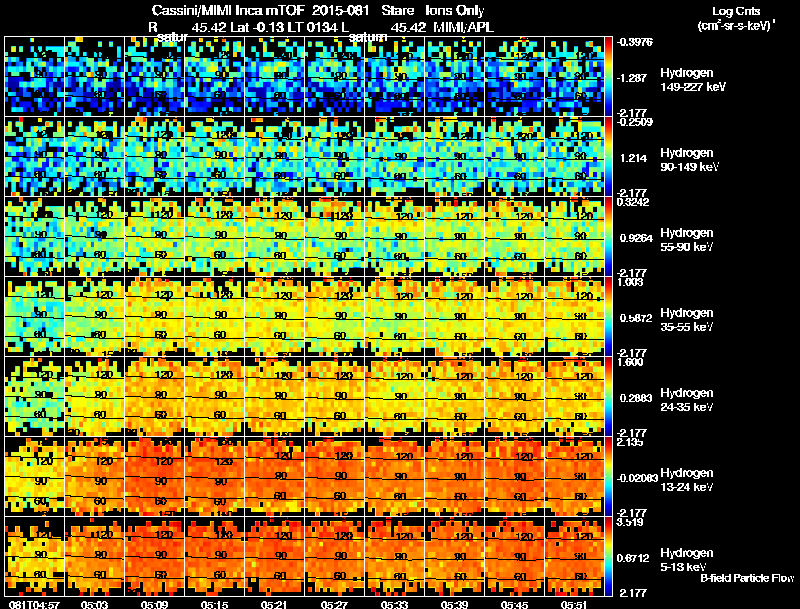Click the -1.287 colorbar midpoint value
800x609 pixels.
coord(633,78)
